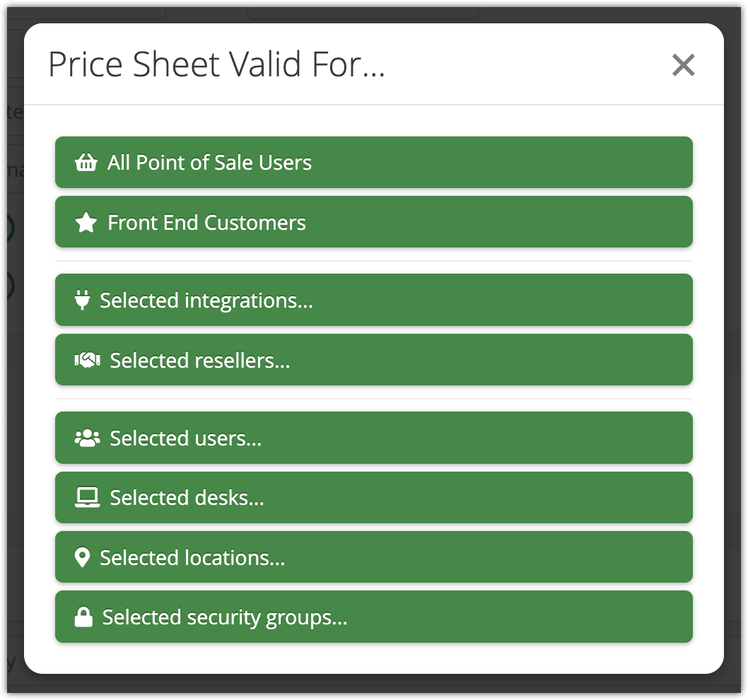Click the shopping basket icon

coord(86,163)
